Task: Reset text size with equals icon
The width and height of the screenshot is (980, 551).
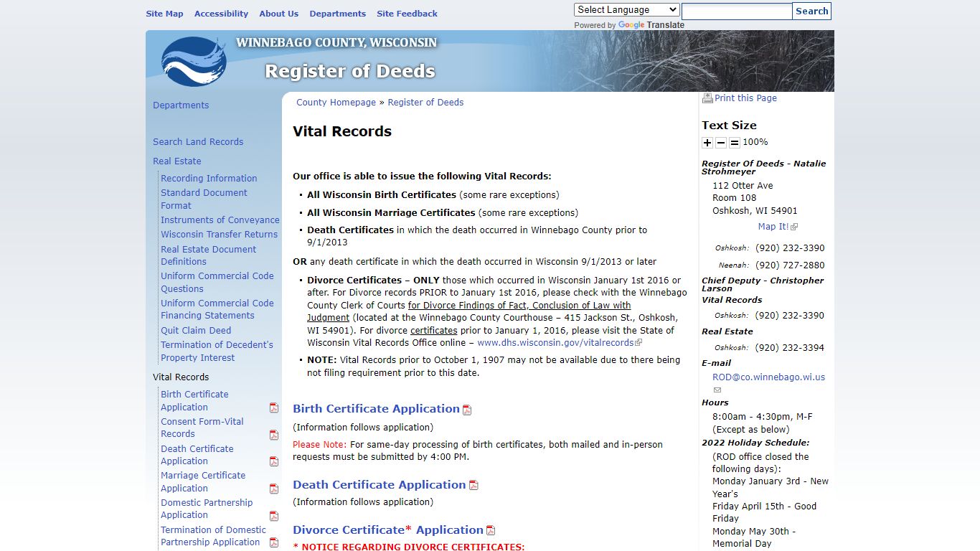Action: click(735, 143)
